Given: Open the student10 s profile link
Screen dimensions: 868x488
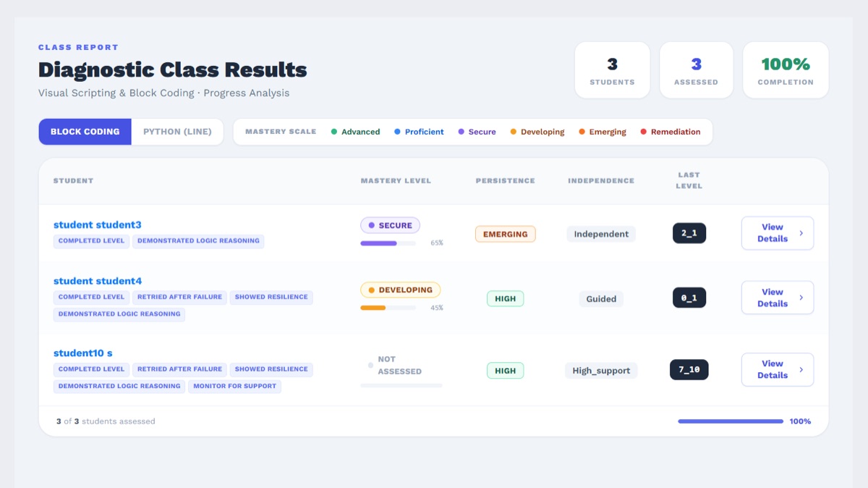Looking at the screenshot, I should [x=83, y=353].
